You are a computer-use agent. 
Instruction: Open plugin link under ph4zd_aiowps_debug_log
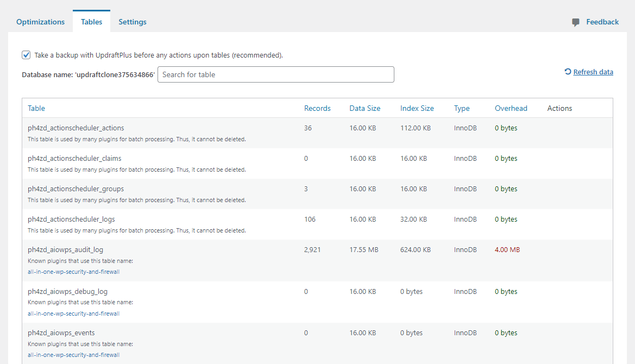[73, 313]
